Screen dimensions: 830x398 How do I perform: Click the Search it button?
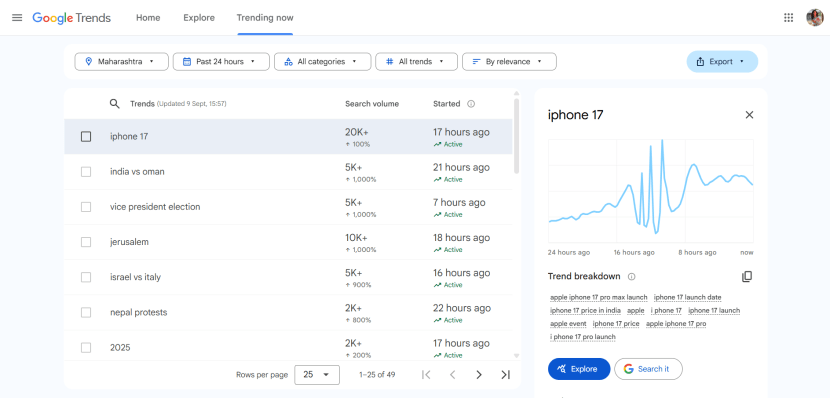pos(648,369)
